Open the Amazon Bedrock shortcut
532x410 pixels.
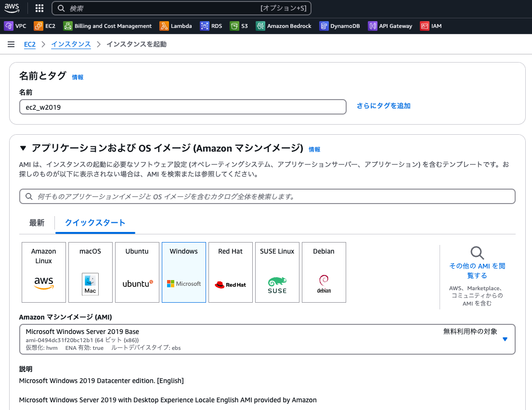tap(283, 26)
